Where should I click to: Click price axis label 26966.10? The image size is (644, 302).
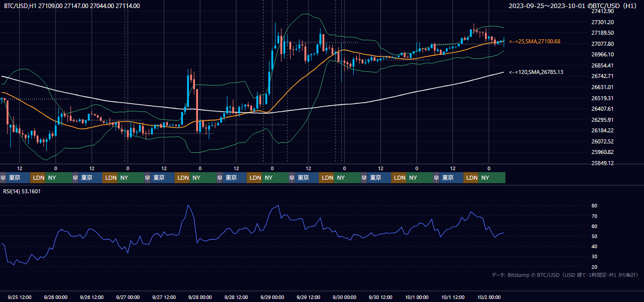pyautogui.click(x=602, y=54)
